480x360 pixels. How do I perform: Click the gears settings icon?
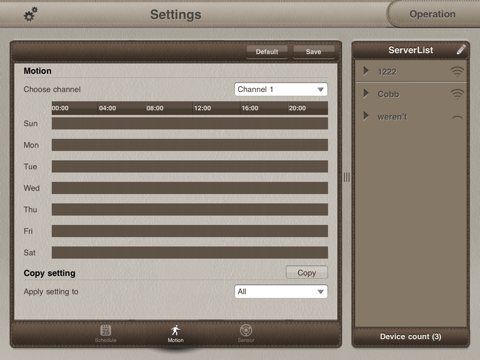30,14
